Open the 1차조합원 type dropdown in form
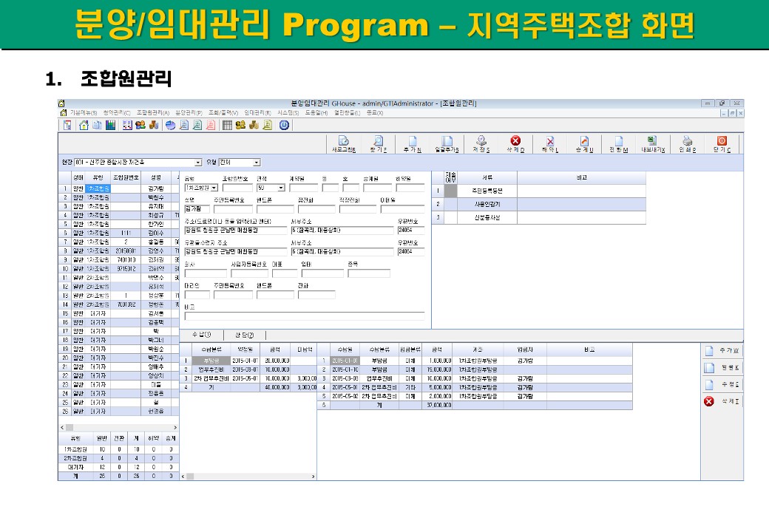The width and height of the screenshot is (769, 532). (x=214, y=188)
